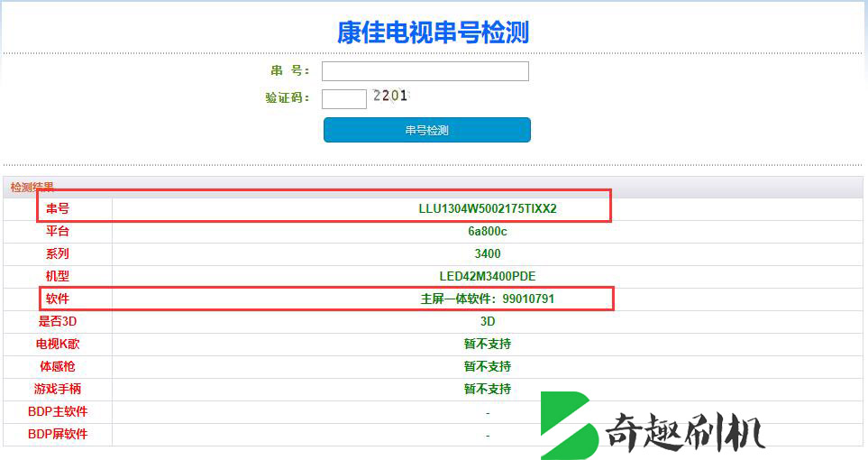
Task: Click the 平台 row label
Action: click(x=58, y=231)
